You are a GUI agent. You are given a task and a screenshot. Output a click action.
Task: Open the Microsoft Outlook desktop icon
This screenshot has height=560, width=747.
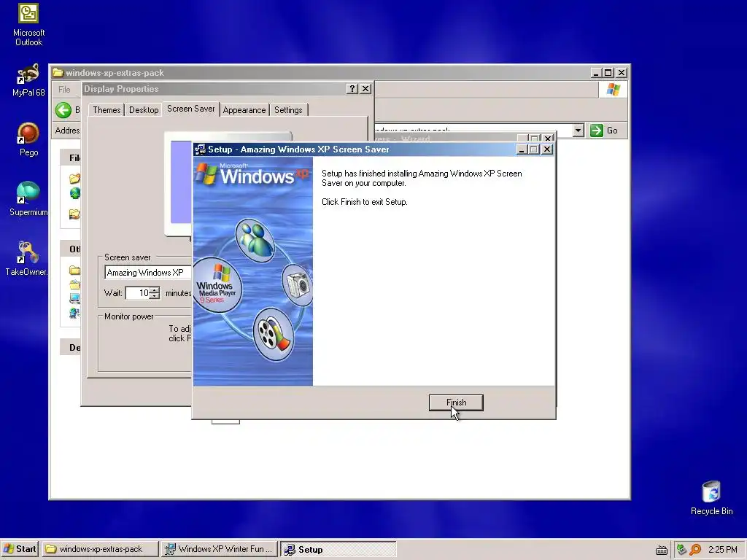click(x=28, y=25)
